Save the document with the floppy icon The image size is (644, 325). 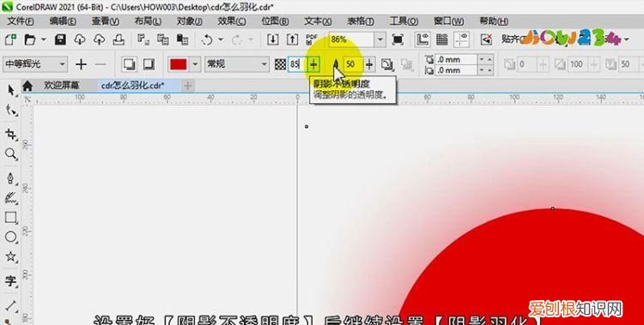point(60,39)
